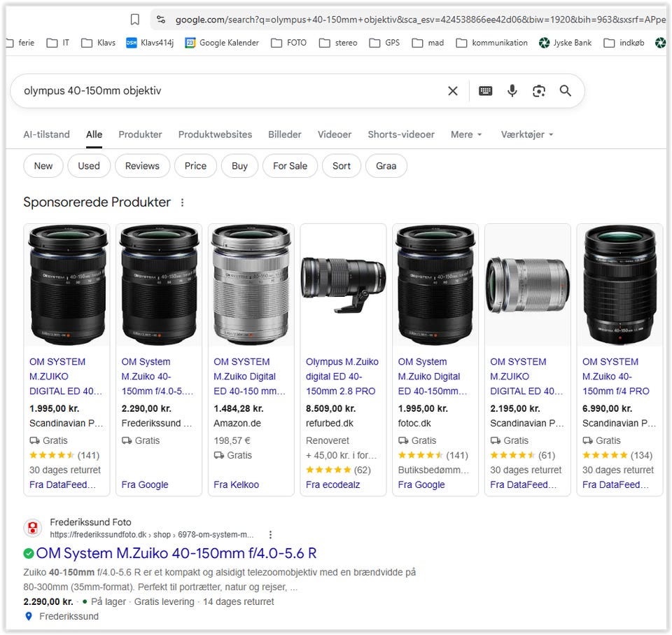672x635 pixels.
Task: Open the Produktwebsites tab
Action: [215, 134]
